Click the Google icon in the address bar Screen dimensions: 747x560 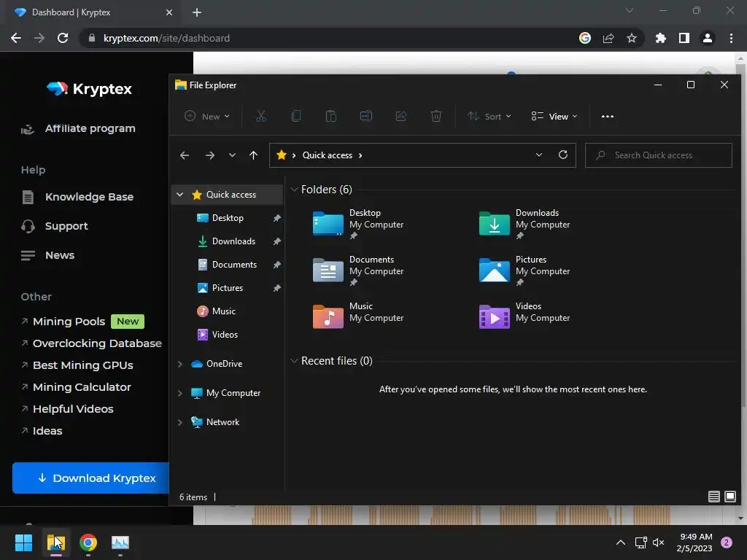coord(585,38)
